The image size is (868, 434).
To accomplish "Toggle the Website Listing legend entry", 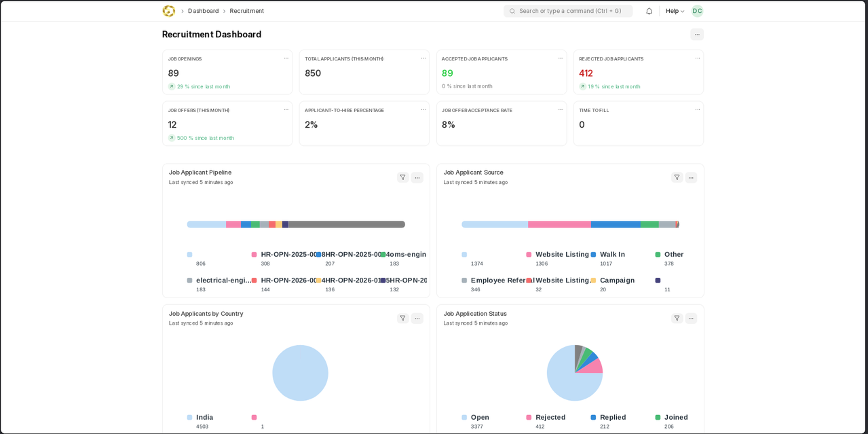I will 562,255.
